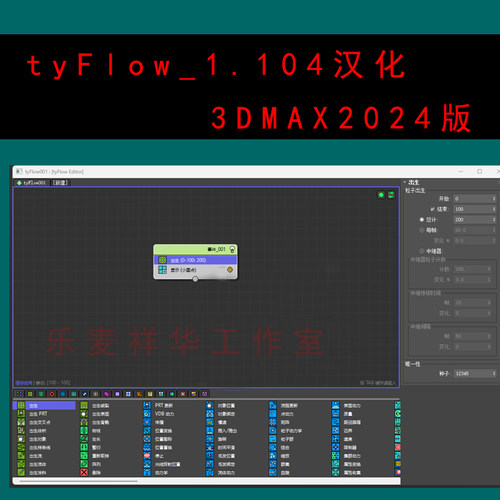Toggle the 结束 checkbox
Image resolution: width=500 pixels, height=500 pixels.
click(432, 209)
